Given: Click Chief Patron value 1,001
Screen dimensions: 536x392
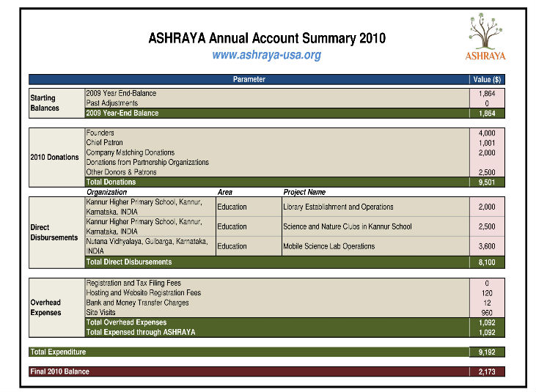Looking at the screenshot, I should [487, 143].
